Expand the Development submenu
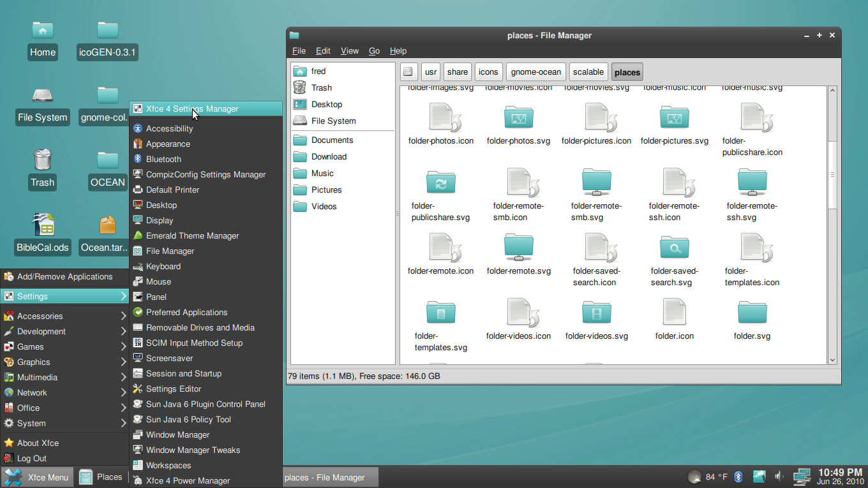 click(64, 331)
